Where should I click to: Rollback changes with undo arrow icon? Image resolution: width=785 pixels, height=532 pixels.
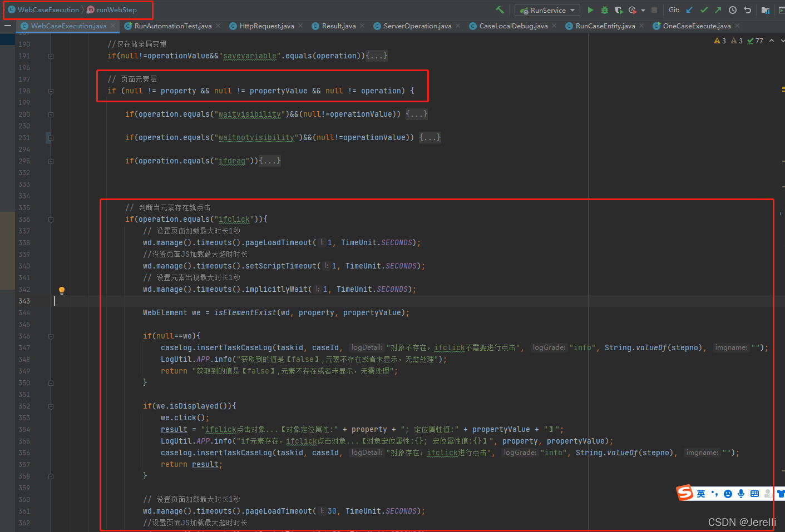point(748,10)
